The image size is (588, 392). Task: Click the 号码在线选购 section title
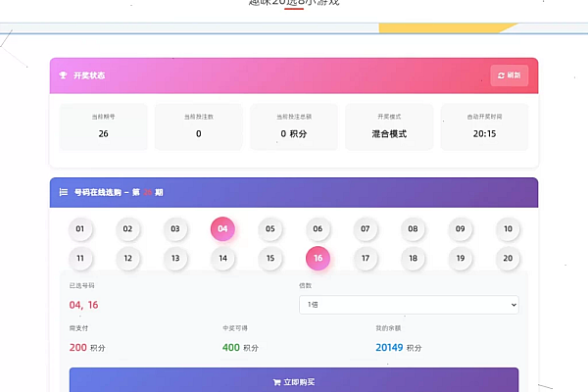[x=119, y=192]
